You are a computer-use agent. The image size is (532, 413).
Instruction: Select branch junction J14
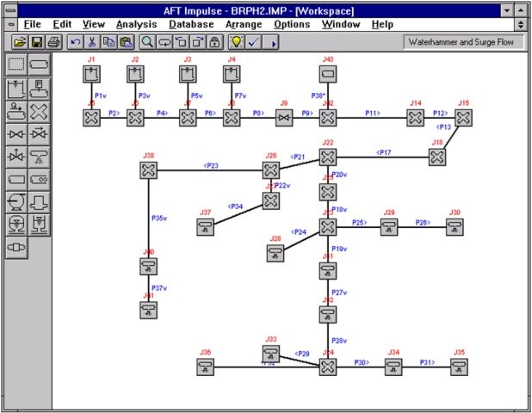(x=415, y=118)
